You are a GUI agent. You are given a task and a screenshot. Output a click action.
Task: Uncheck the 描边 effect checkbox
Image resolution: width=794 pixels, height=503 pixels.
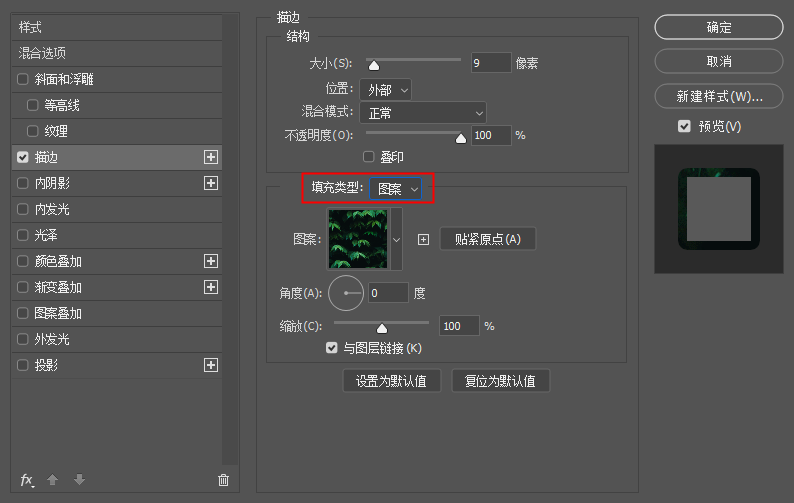[x=23, y=157]
